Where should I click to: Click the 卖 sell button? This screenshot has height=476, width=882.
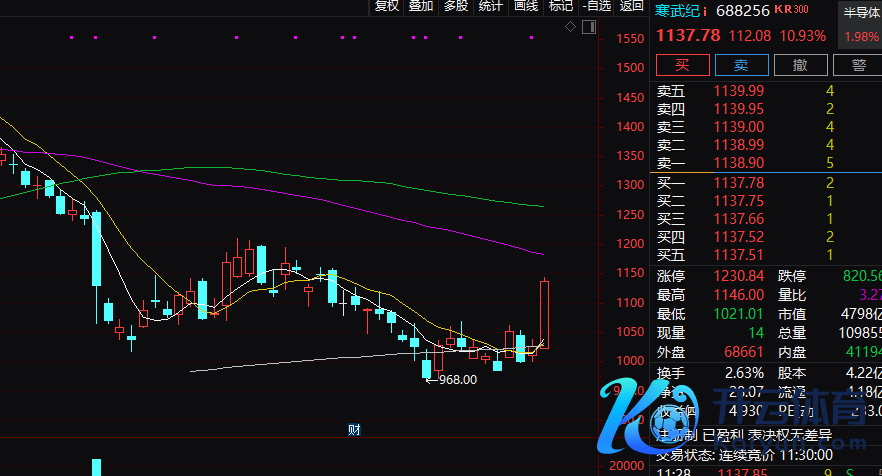pyautogui.click(x=741, y=65)
